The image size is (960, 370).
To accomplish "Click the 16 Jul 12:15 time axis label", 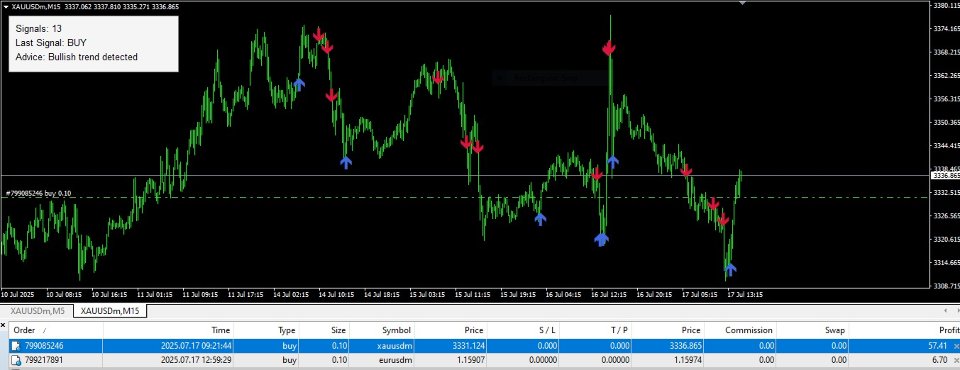I will [610, 295].
